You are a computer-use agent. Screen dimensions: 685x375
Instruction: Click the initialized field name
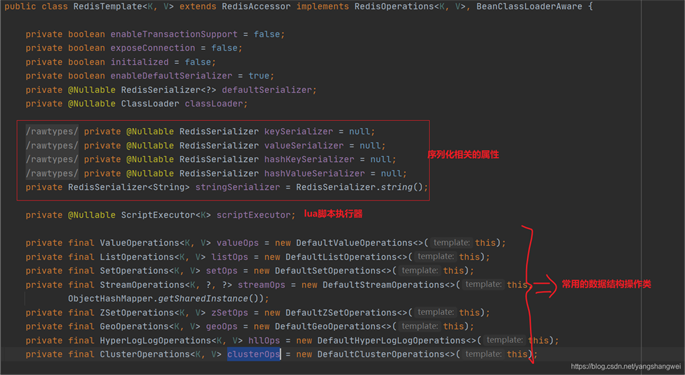tap(139, 62)
